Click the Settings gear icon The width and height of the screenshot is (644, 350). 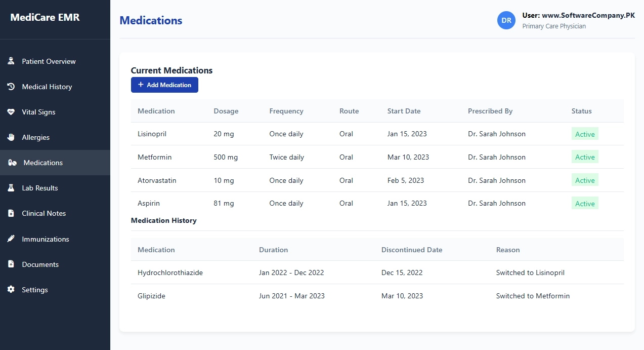tap(11, 289)
